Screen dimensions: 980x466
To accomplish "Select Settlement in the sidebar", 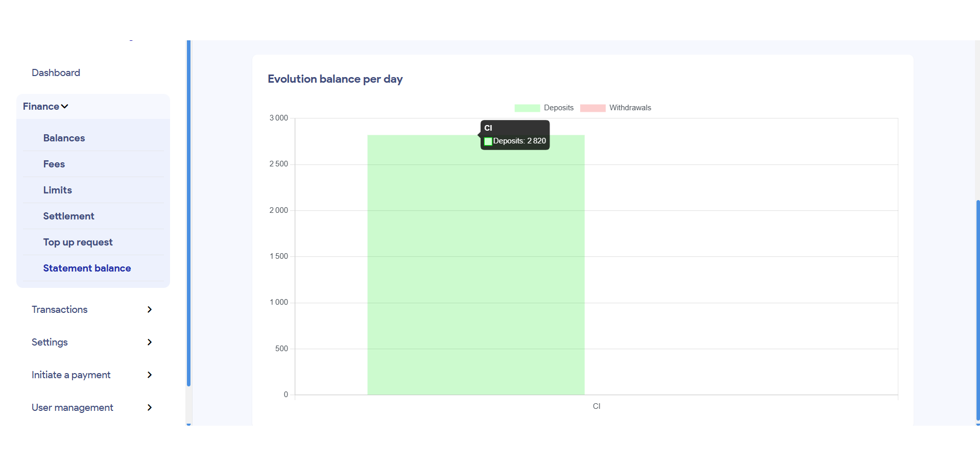I will [68, 216].
